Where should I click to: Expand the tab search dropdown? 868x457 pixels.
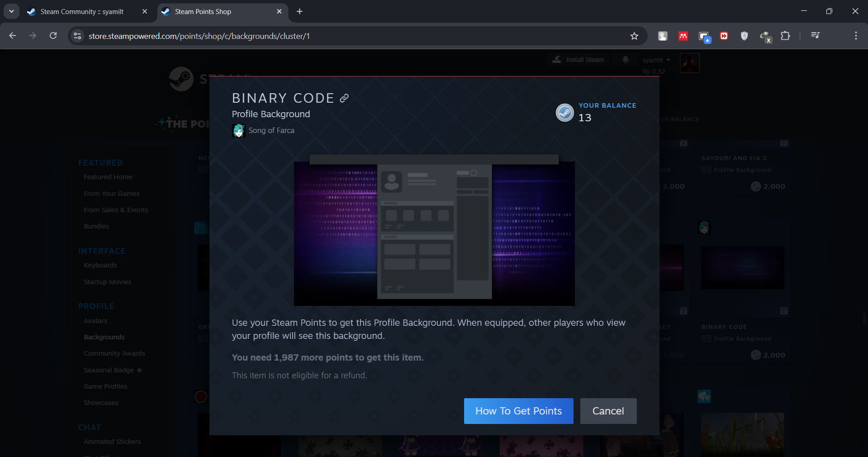[11, 11]
